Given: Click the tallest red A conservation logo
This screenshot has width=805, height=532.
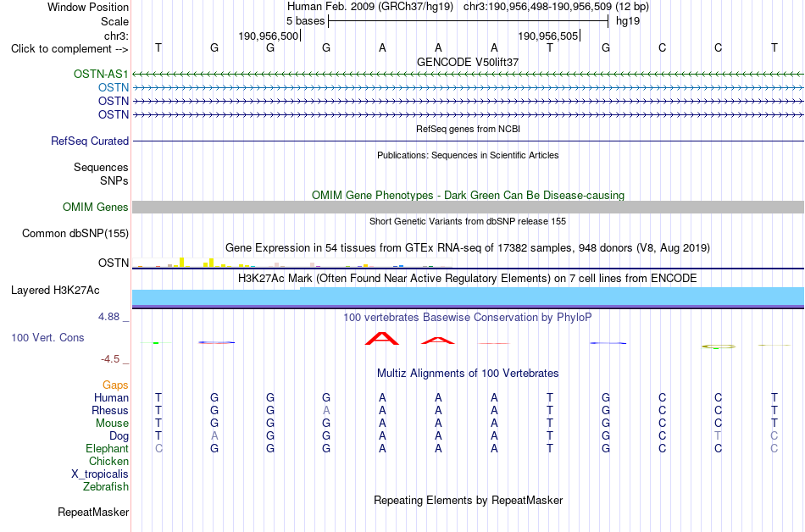Looking at the screenshot, I should click(x=382, y=339).
